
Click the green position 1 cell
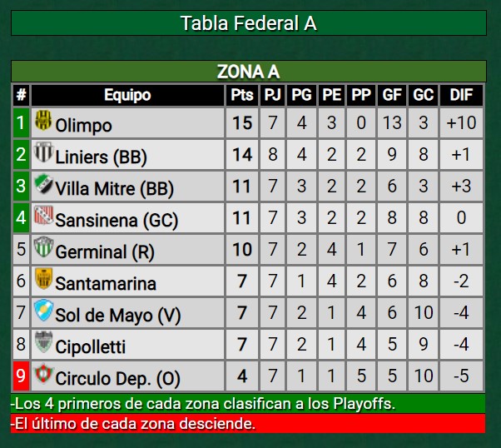(21, 123)
